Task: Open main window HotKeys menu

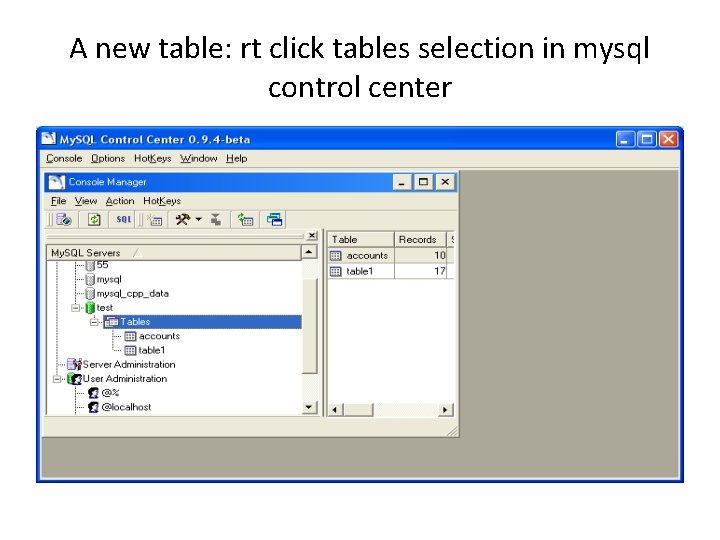Action: coord(152,158)
